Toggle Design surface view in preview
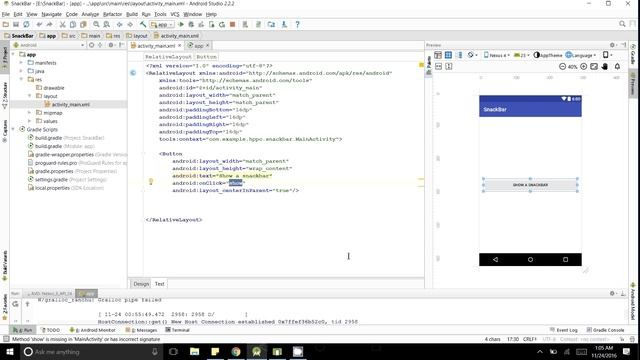Image resolution: width=640 pixels, height=360 pixels. pos(438,55)
